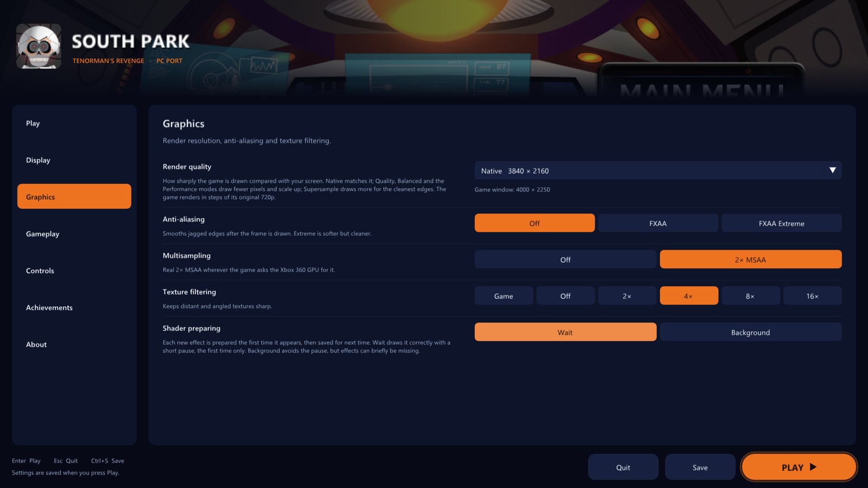
Task: Set Anti-aliasing to Off
Action: [534, 223]
